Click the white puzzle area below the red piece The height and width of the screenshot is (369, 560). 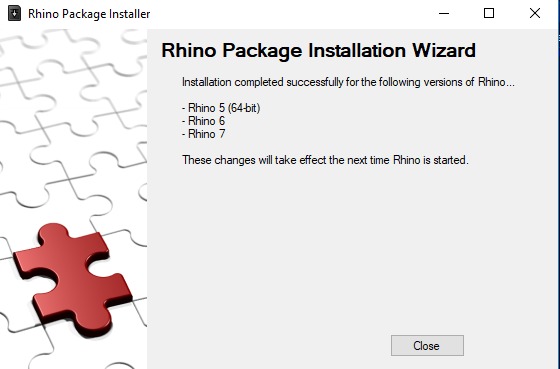[x=71, y=352]
